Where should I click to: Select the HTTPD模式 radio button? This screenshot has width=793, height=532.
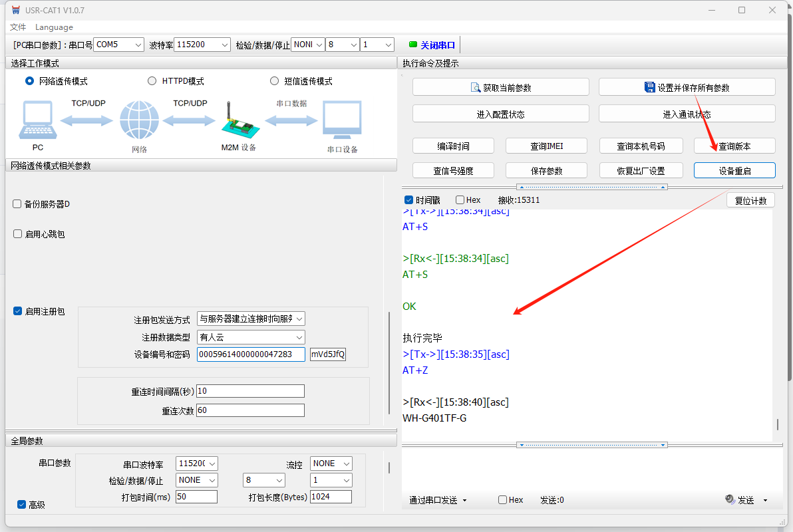click(x=152, y=81)
